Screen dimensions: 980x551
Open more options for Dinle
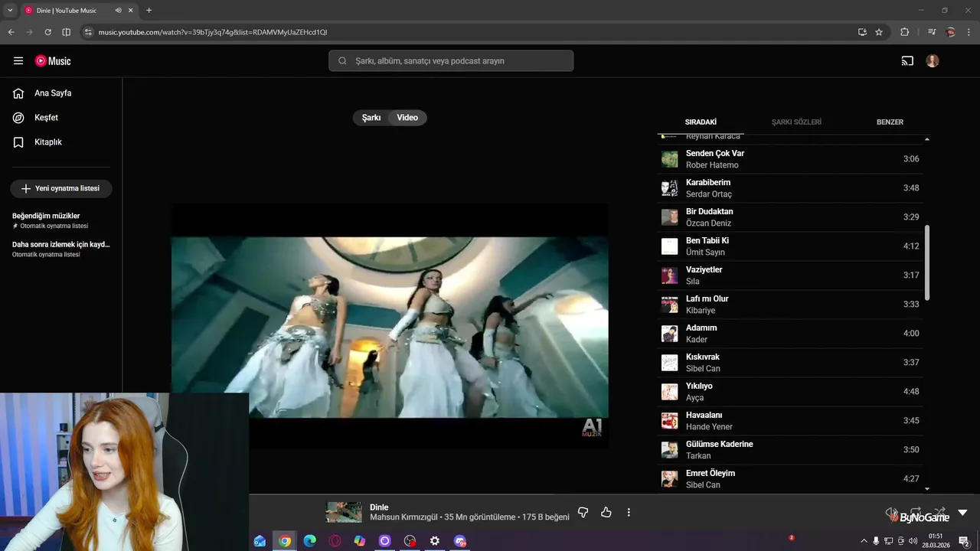pos(629,512)
